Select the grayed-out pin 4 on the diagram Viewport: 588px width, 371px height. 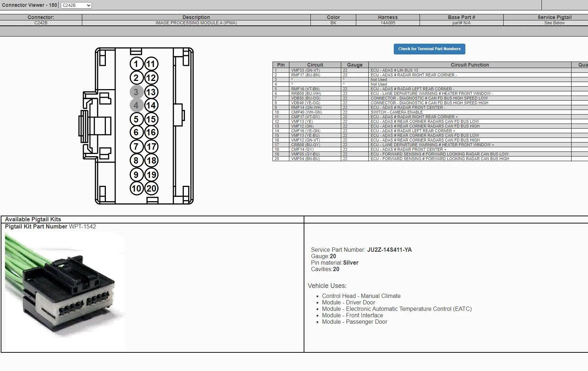[136, 105]
